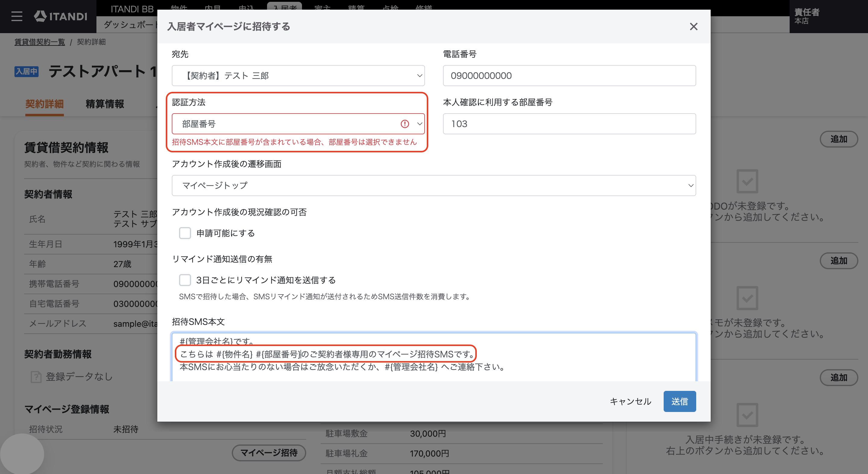
Task: Click the 27歳 age value
Action: [122, 264]
